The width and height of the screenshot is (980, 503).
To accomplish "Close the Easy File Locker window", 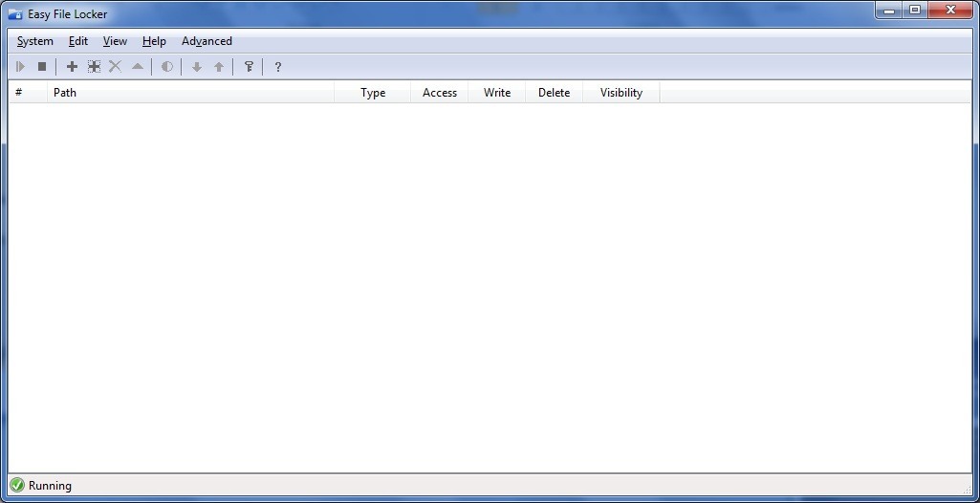I will [950, 10].
